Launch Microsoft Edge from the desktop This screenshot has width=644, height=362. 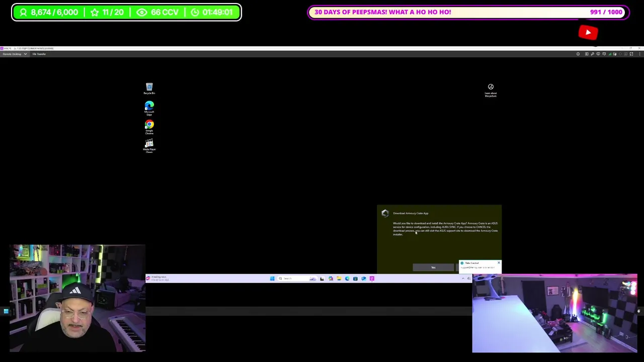click(x=149, y=108)
